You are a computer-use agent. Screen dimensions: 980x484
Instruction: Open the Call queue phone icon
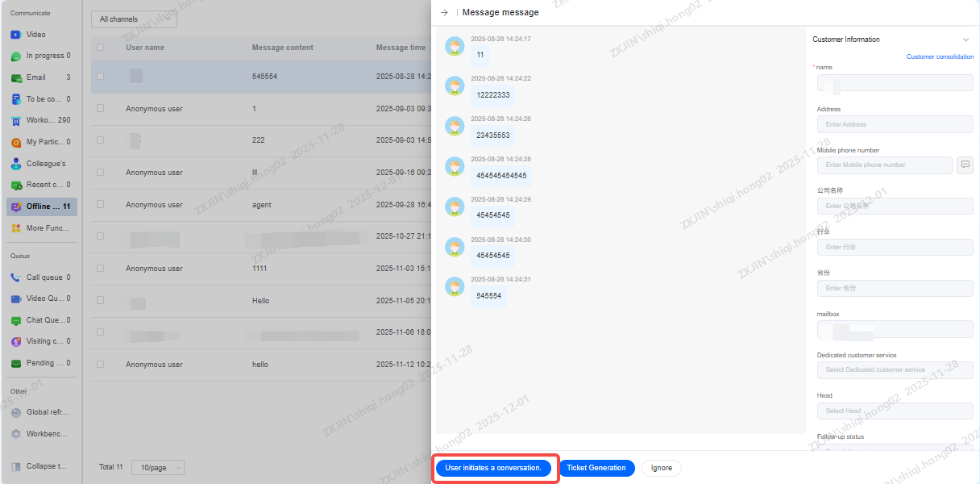pos(15,277)
